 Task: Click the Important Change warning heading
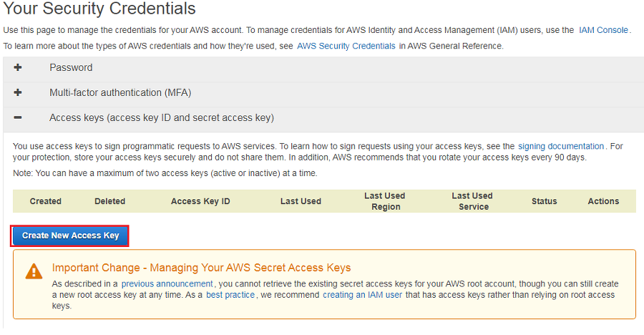[201, 268]
